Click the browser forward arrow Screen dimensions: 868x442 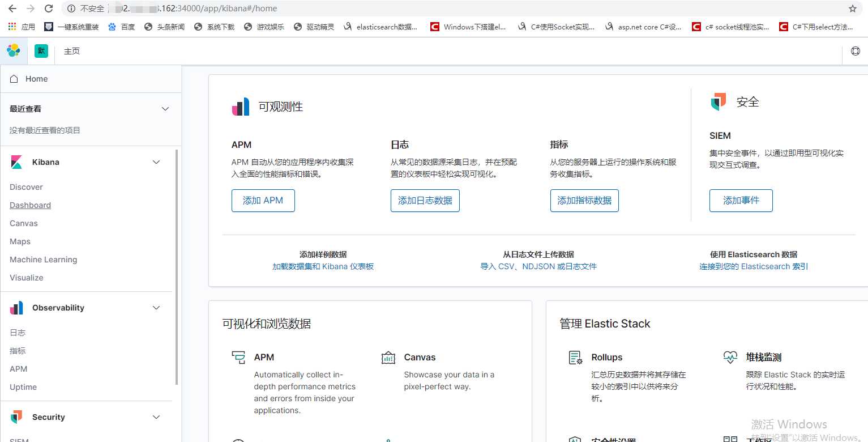click(31, 8)
